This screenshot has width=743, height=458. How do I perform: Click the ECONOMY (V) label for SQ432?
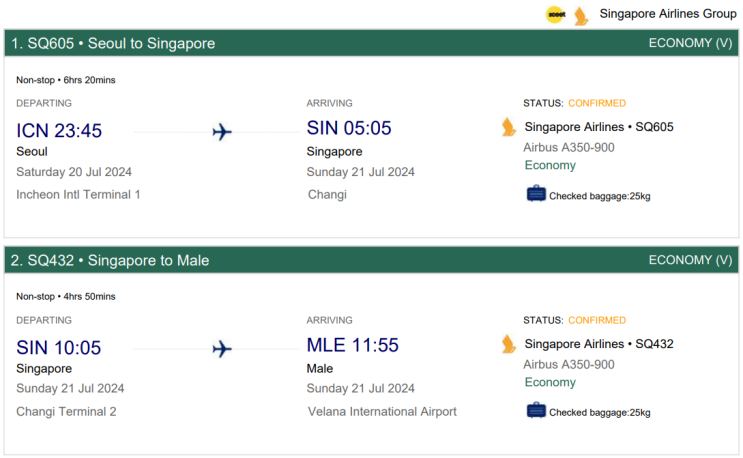point(690,260)
